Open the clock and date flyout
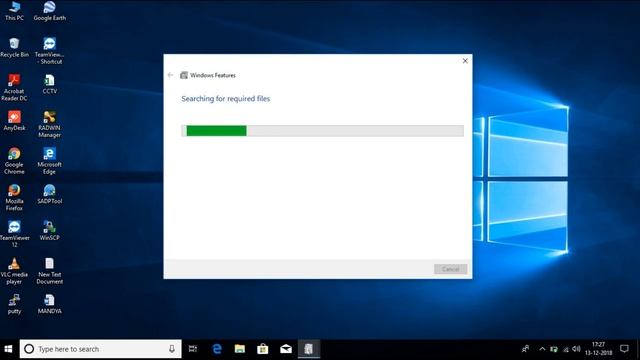Image resolution: width=640 pixels, height=360 pixels. click(x=598, y=349)
